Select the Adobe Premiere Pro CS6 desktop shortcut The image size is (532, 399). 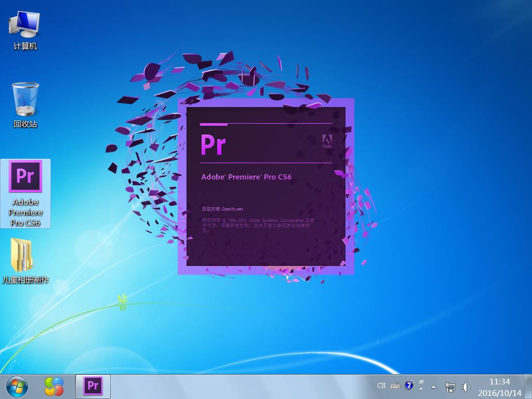tap(25, 193)
